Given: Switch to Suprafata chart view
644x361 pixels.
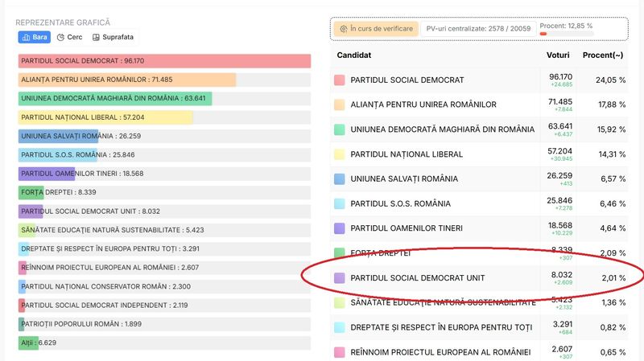Looking at the screenshot, I should pyautogui.click(x=113, y=37).
